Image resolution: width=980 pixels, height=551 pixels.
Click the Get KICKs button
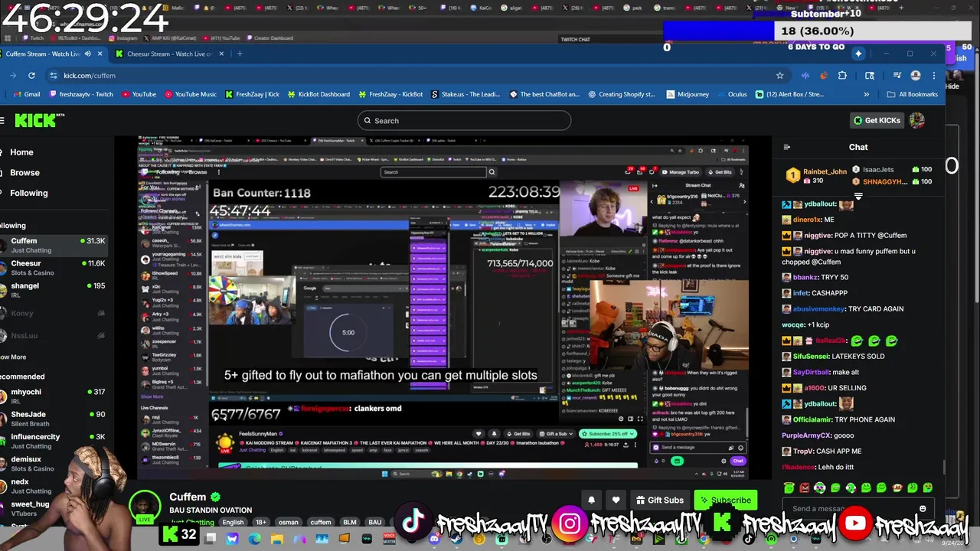[x=877, y=120]
